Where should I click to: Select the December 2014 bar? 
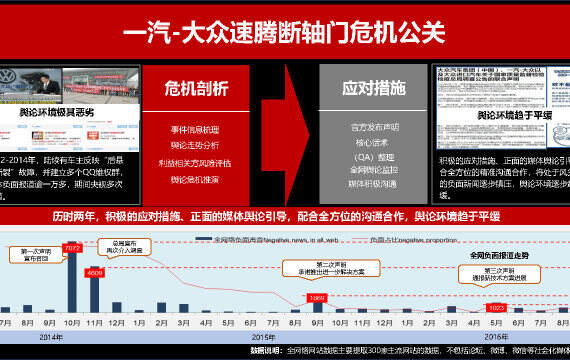point(117,307)
